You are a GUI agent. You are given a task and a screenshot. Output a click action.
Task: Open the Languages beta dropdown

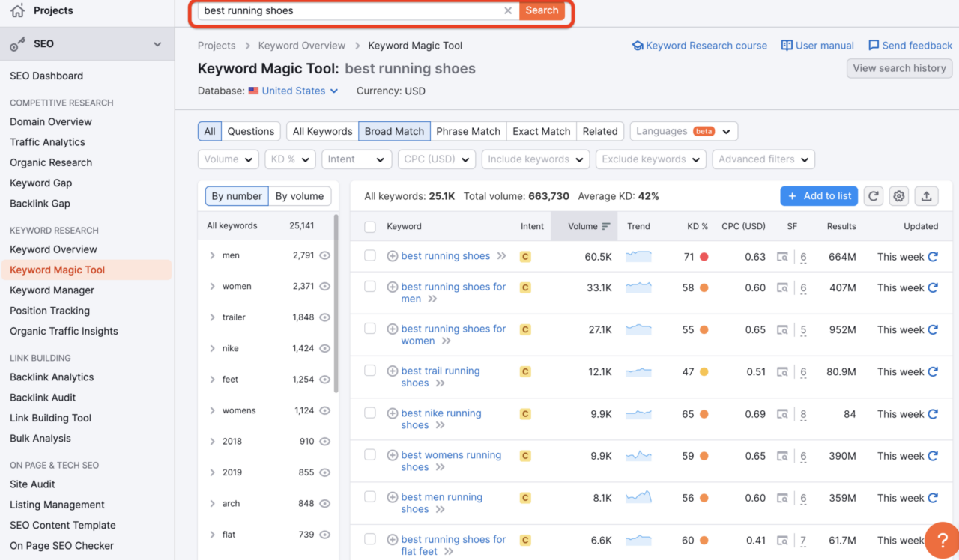tap(684, 131)
